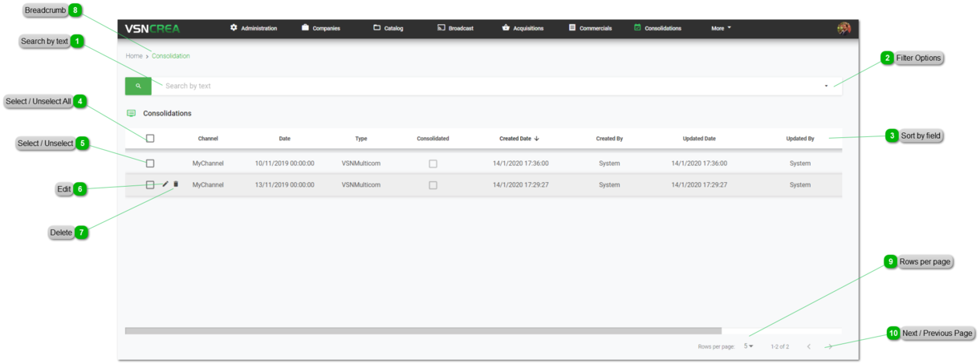Image resolution: width=980 pixels, height=364 pixels.
Task: Click the user avatar in top bar
Action: coord(844,28)
